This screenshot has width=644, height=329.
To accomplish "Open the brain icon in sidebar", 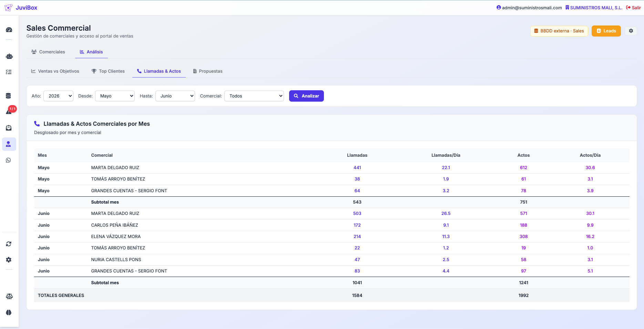I will click(9, 312).
